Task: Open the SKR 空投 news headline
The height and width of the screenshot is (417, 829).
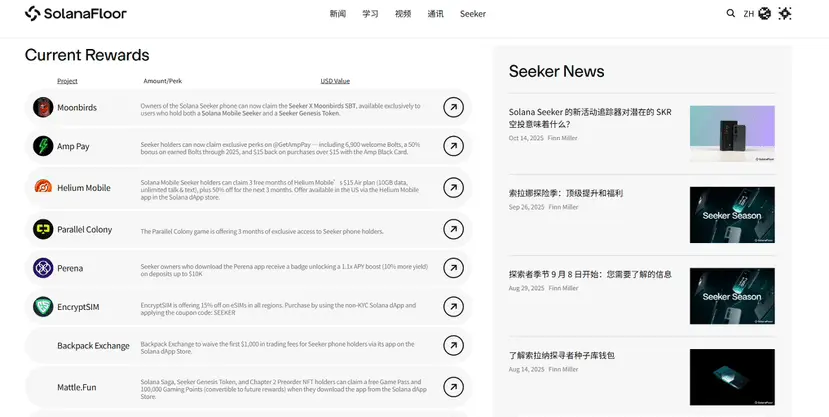Action: [590, 118]
